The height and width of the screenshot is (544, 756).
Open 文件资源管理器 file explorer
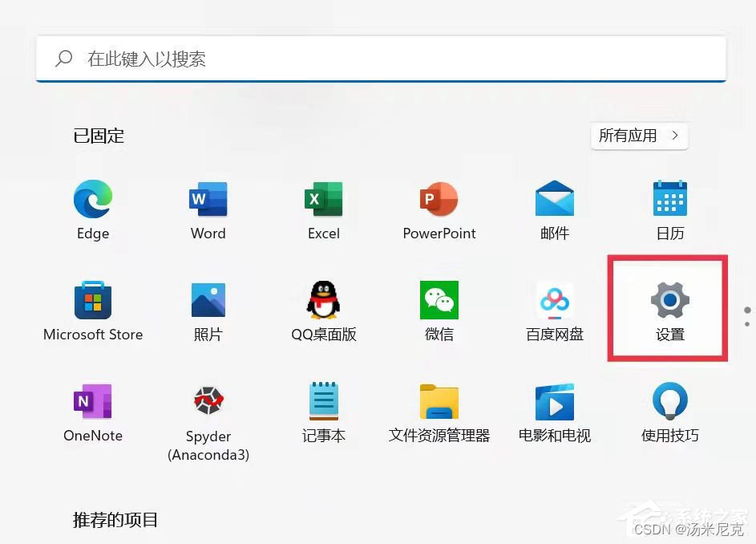coord(439,402)
